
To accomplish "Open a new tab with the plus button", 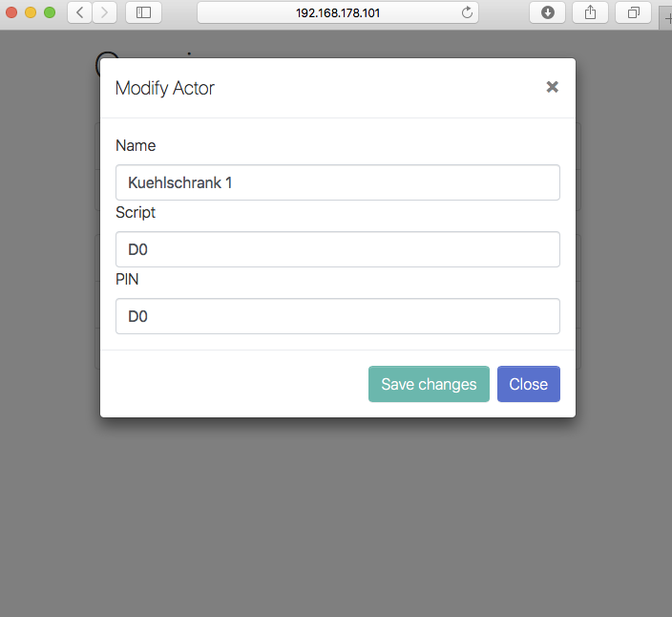I will (x=665, y=14).
